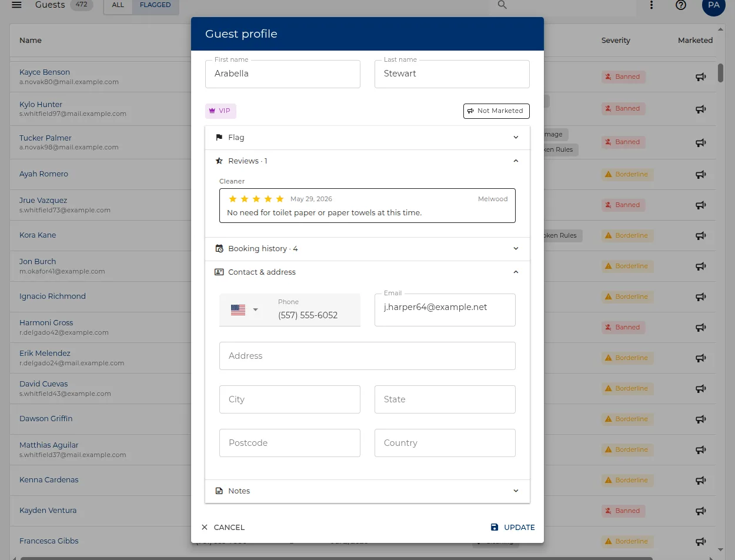
Task: Click the UPDATE button
Action: 513,528
